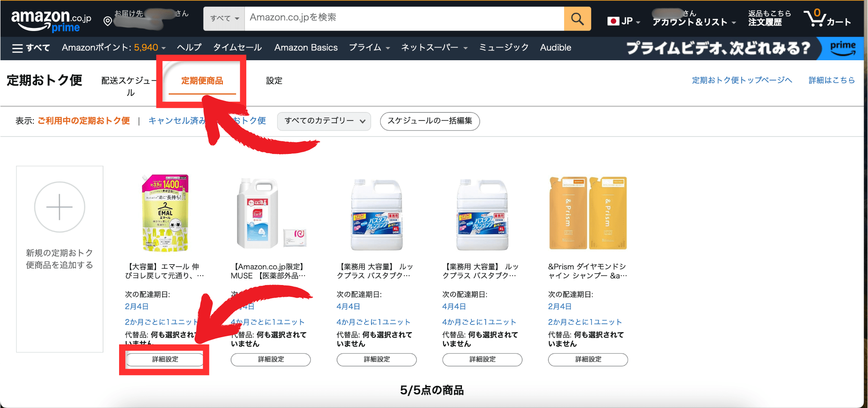Click 新規の定期おトク便商品を追加する text

(x=59, y=259)
